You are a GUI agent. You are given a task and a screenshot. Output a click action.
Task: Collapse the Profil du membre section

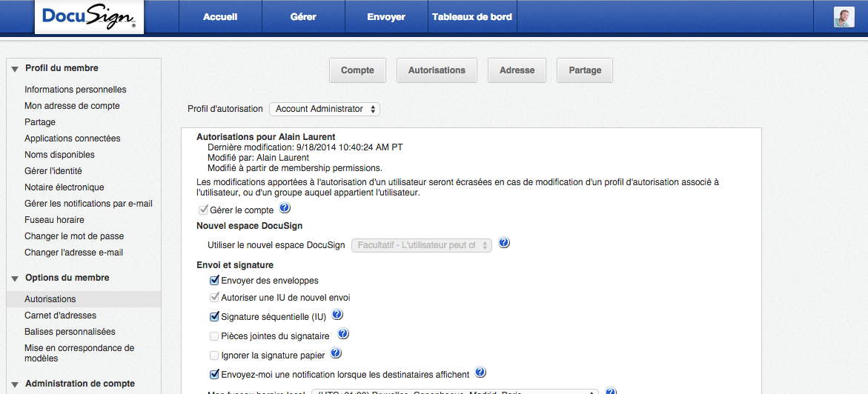[14, 69]
